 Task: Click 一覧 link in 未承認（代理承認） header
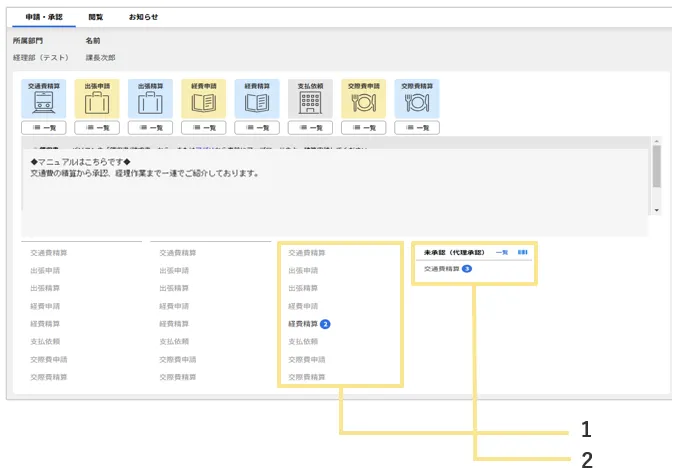502,253
